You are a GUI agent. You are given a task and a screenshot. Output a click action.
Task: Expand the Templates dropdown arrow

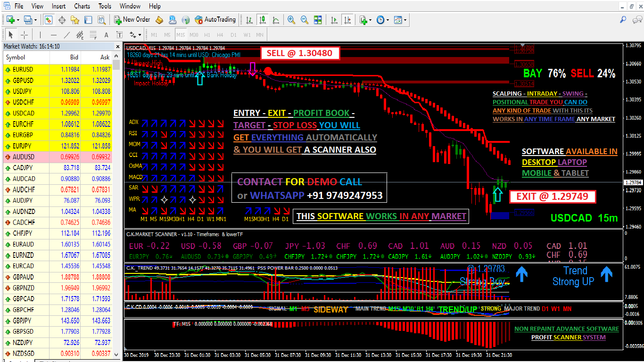pyautogui.click(x=405, y=20)
